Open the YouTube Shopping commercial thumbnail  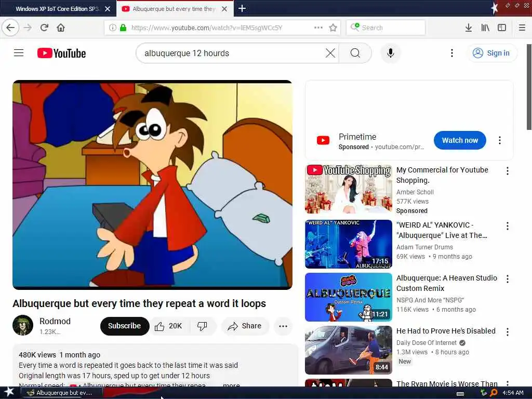349,189
